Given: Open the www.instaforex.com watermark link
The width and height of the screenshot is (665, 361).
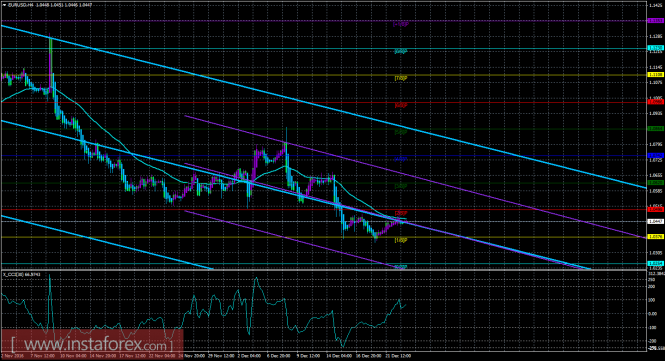Looking at the screenshot, I should (92, 344).
